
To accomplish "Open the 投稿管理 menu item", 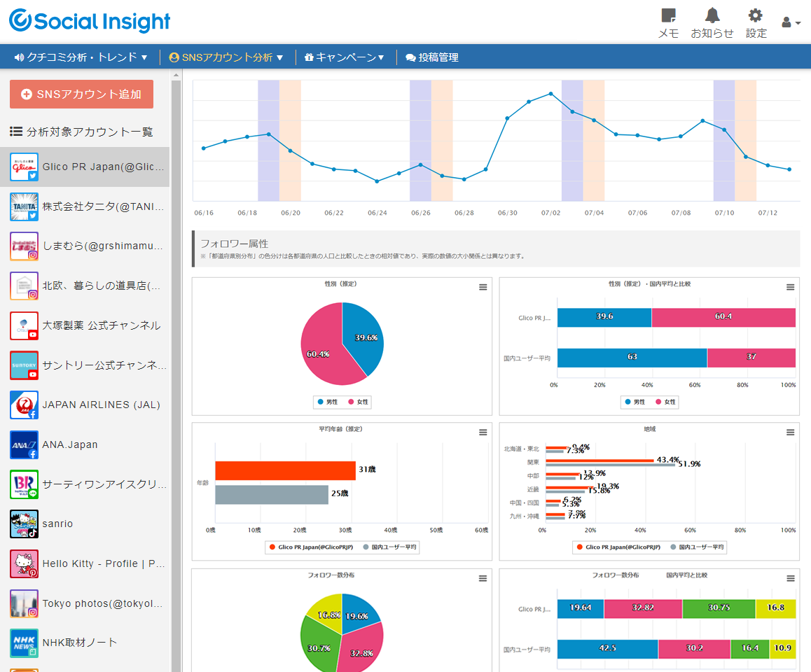I will (x=432, y=57).
